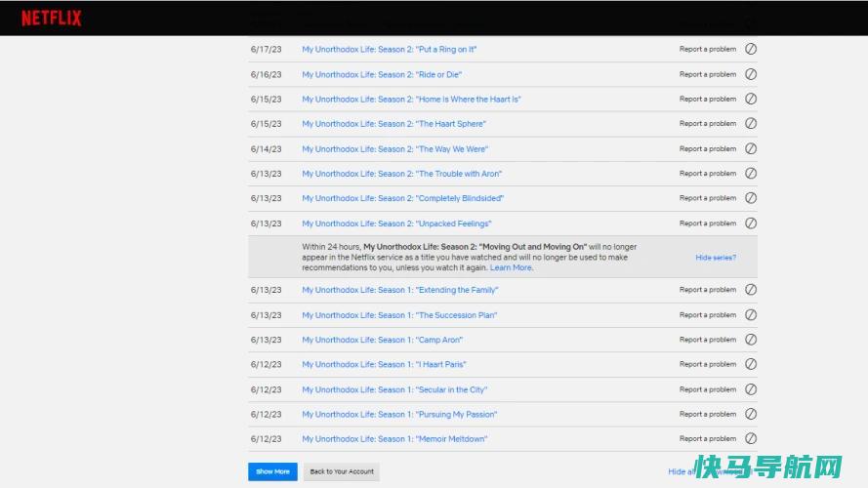The image size is (868, 488).
Task: Open "Completely Blindsided" episode link
Action: tap(403, 198)
